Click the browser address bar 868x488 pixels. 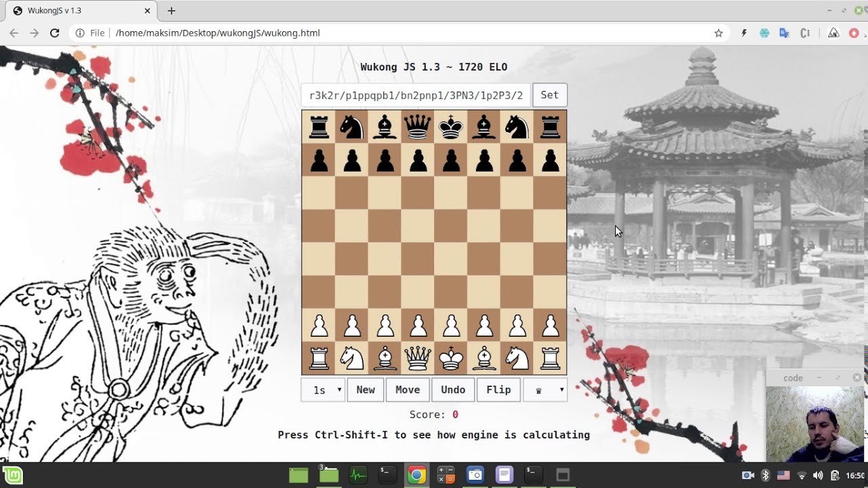pos(400,33)
